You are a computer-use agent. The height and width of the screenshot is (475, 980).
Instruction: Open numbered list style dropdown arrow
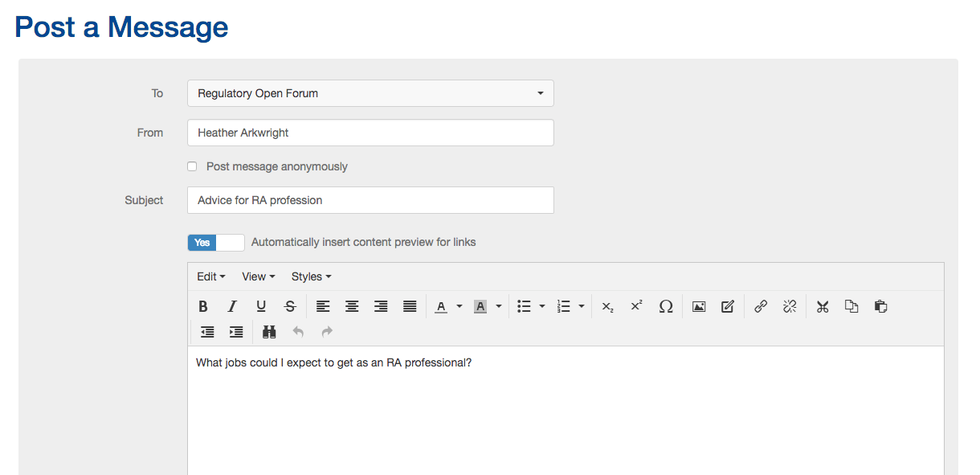[582, 306]
